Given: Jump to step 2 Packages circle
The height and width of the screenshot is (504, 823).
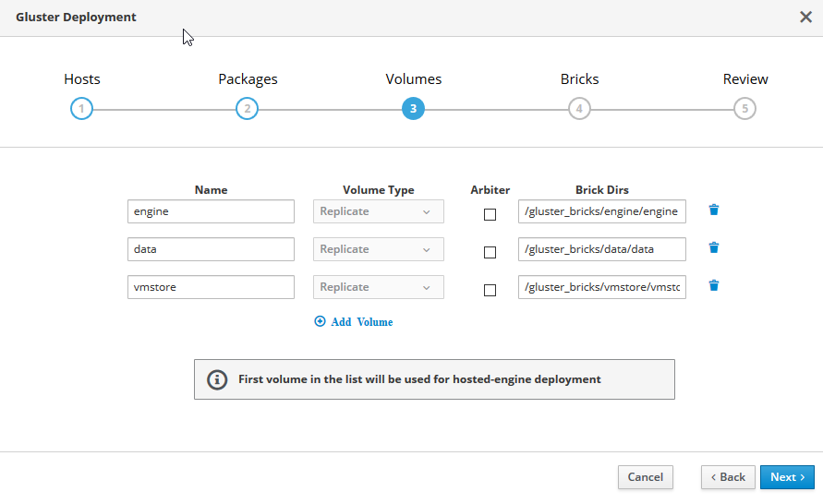Looking at the screenshot, I should (x=247, y=109).
